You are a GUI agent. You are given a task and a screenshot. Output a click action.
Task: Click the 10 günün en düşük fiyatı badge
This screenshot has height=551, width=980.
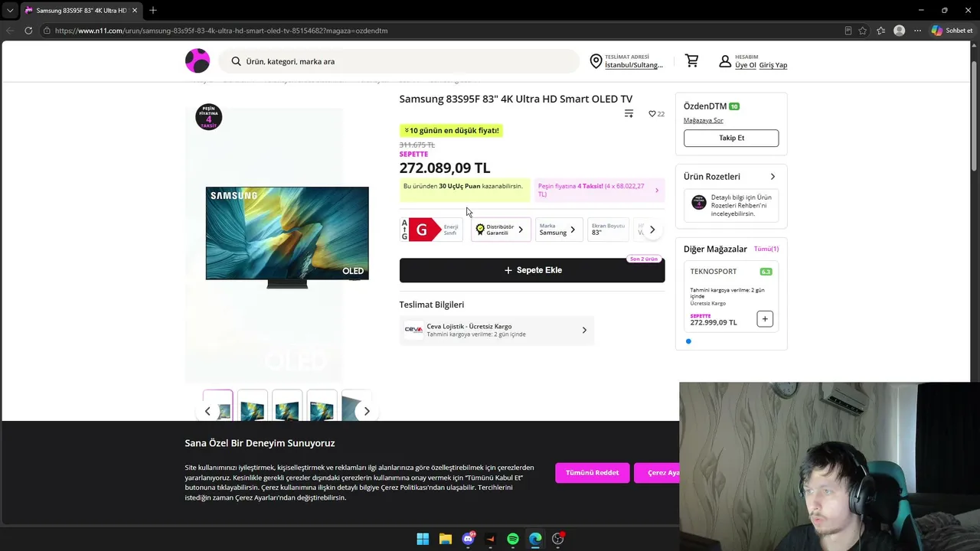[x=452, y=131]
